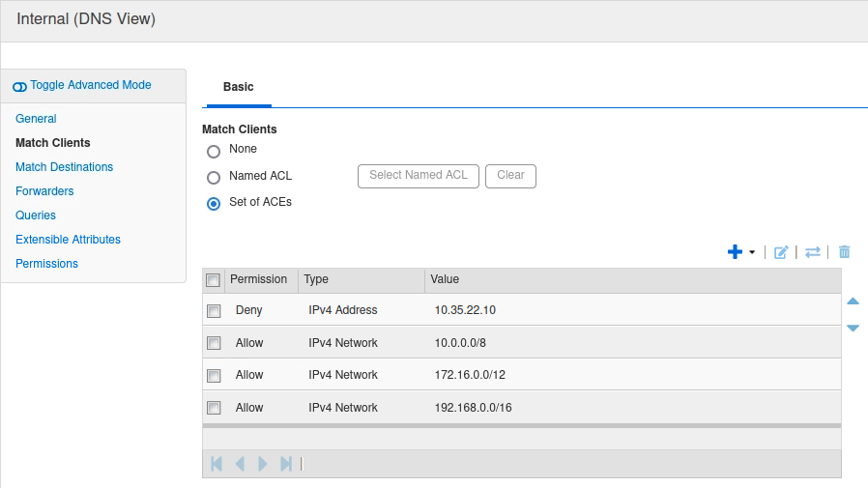Go to first page of table
This screenshot has width=868, height=488.
click(217, 464)
